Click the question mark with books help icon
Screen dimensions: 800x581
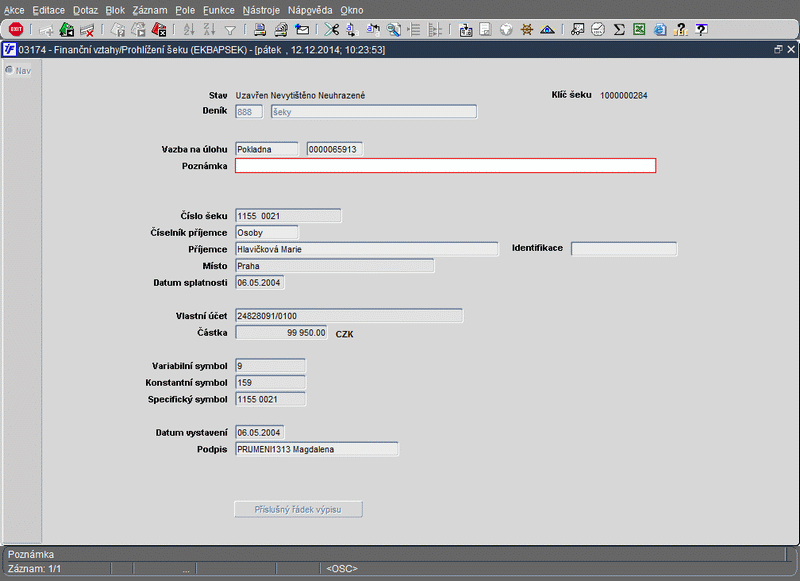[681, 30]
